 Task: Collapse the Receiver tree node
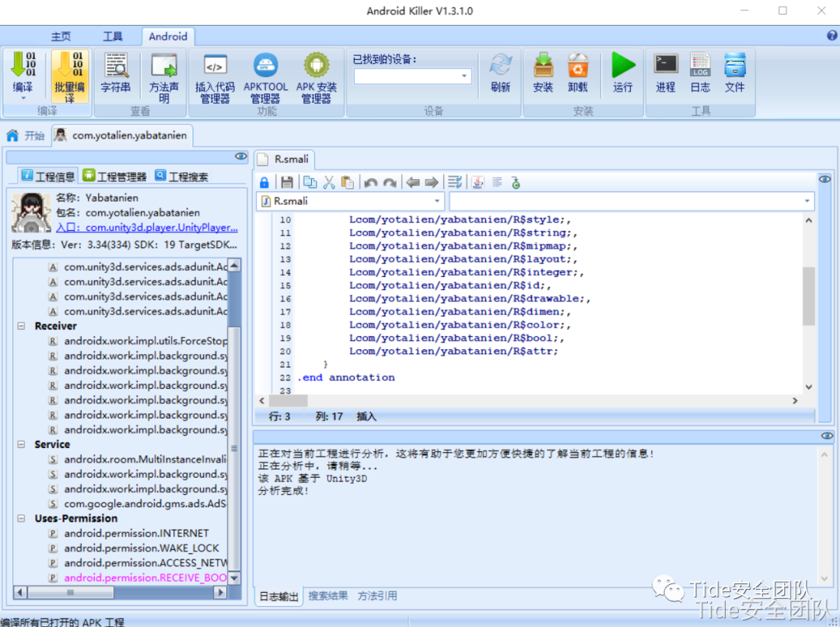[x=22, y=326]
